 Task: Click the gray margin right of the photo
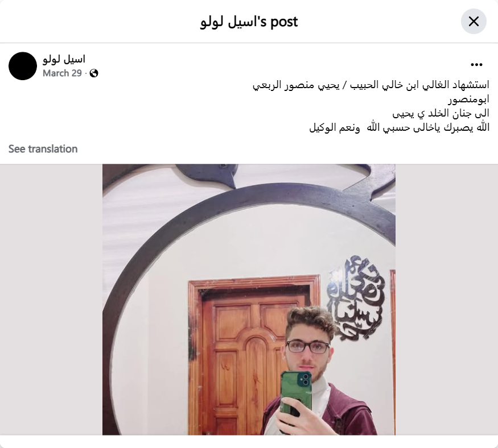point(447,299)
